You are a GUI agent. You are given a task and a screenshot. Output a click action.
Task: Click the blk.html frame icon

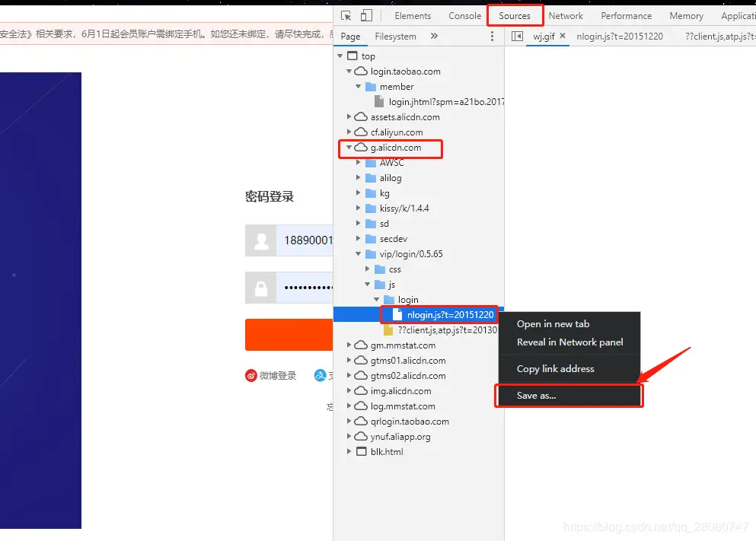[x=361, y=451]
